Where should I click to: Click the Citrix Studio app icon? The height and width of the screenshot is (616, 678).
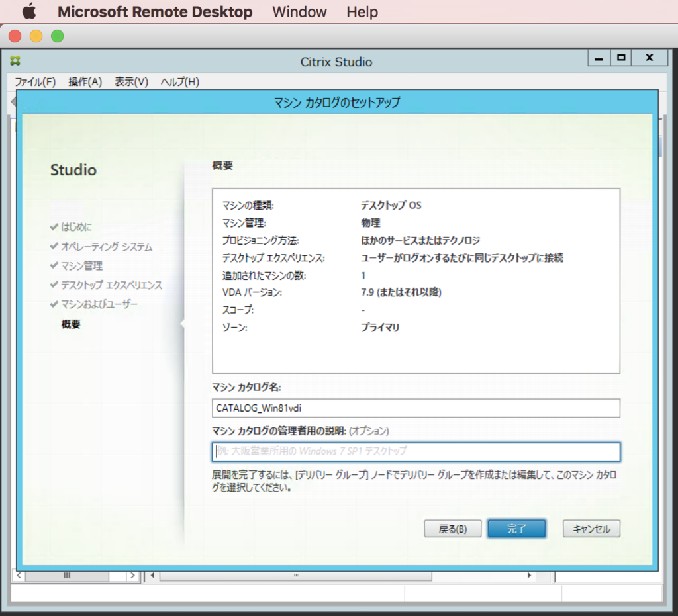pos(16,60)
